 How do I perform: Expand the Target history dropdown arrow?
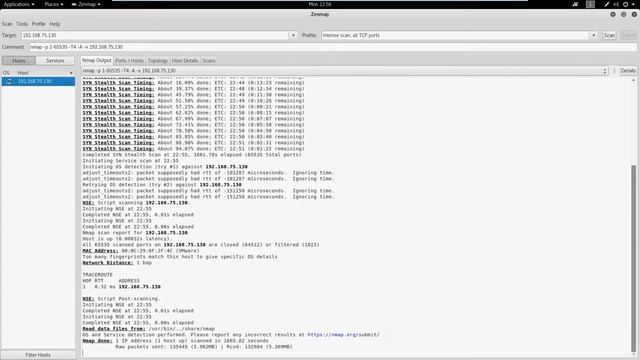coord(293,36)
